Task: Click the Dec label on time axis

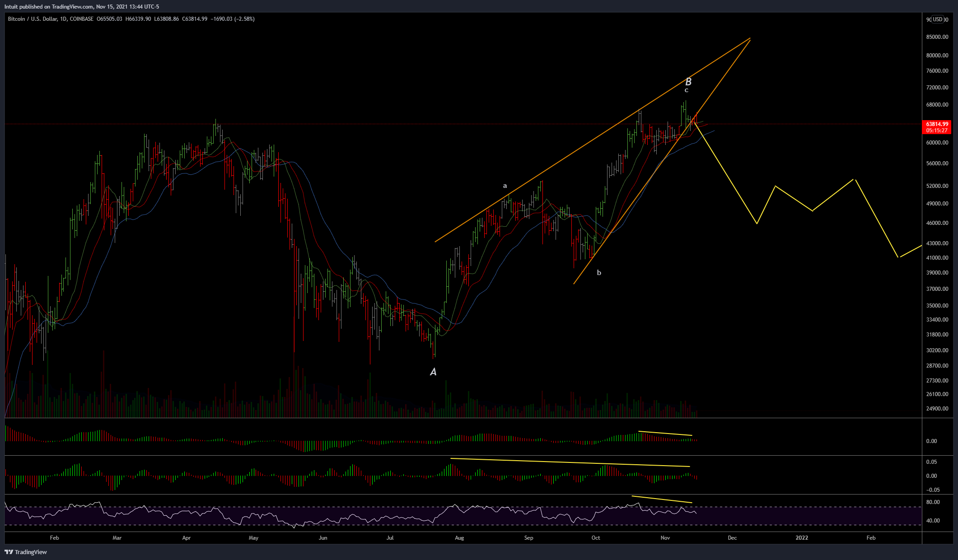Action: [732, 538]
